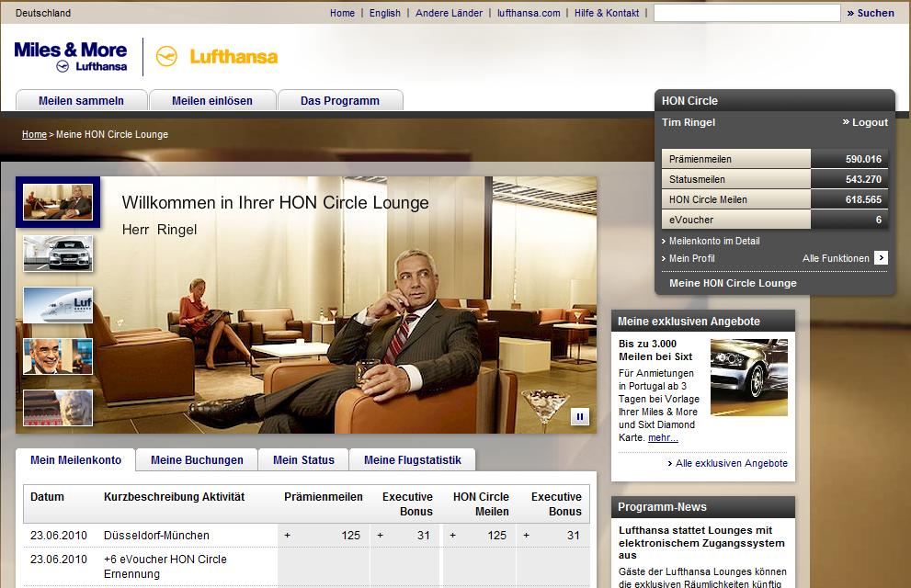911x588 pixels.
Task: Click the Düsseldorf-München activity entry
Action: [156, 536]
